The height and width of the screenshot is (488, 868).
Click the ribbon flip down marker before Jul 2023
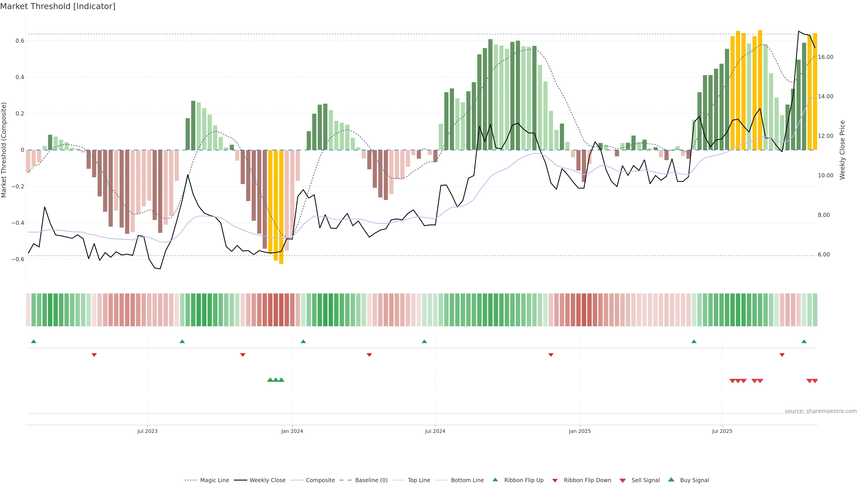click(94, 355)
